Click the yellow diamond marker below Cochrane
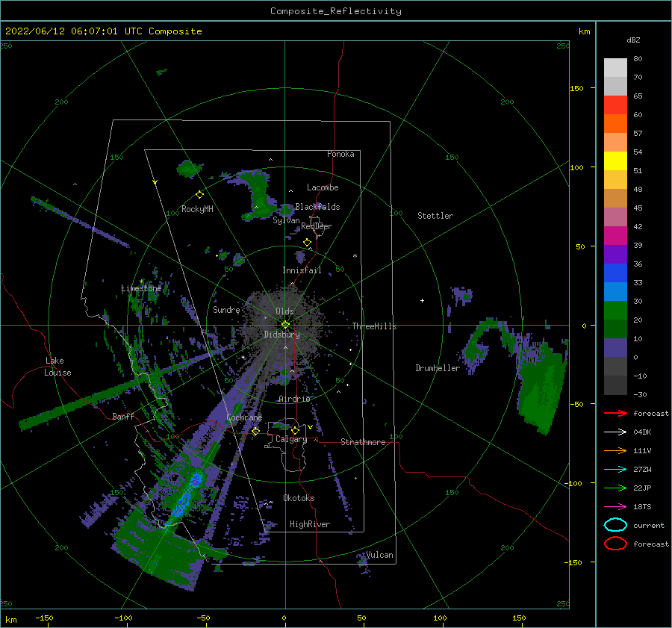Image resolution: width=672 pixels, height=628 pixels. pyautogui.click(x=255, y=432)
